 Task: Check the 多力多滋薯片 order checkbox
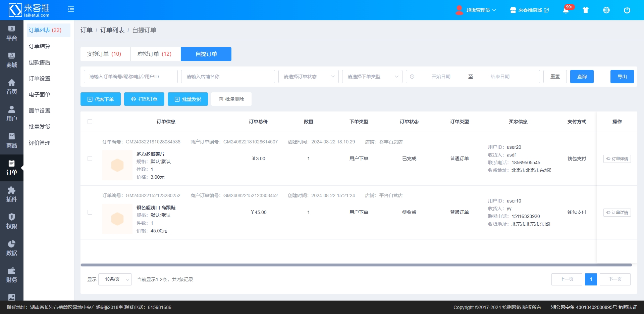point(90,159)
